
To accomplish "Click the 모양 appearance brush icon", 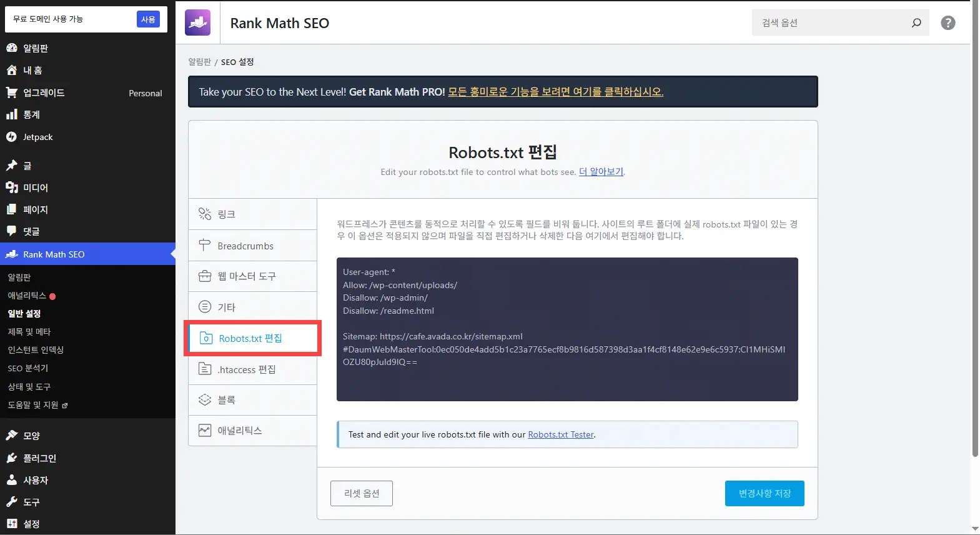I will click(12, 436).
